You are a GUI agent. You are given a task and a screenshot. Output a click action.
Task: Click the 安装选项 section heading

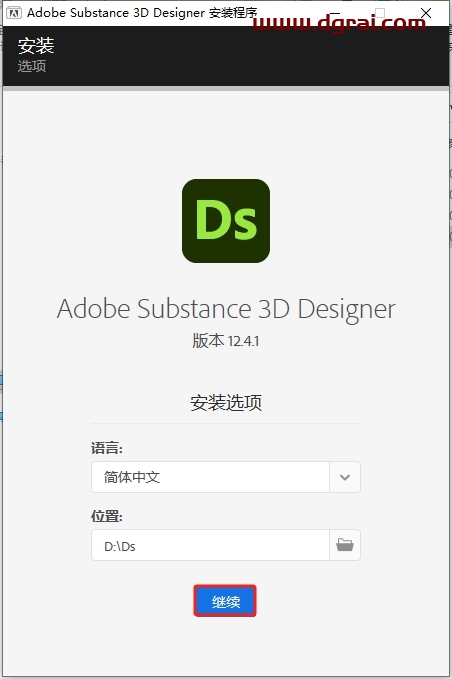226,403
